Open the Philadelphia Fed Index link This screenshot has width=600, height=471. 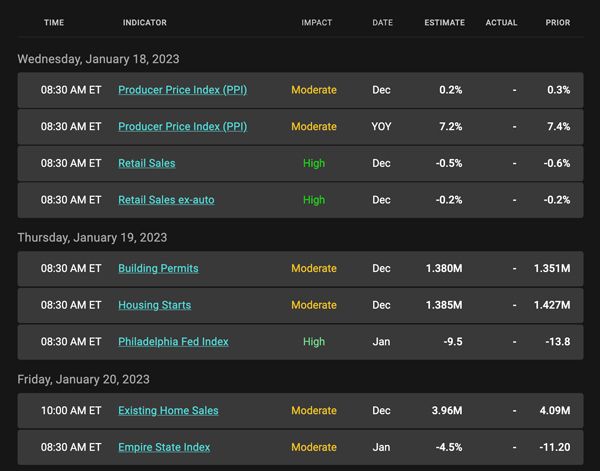173,342
